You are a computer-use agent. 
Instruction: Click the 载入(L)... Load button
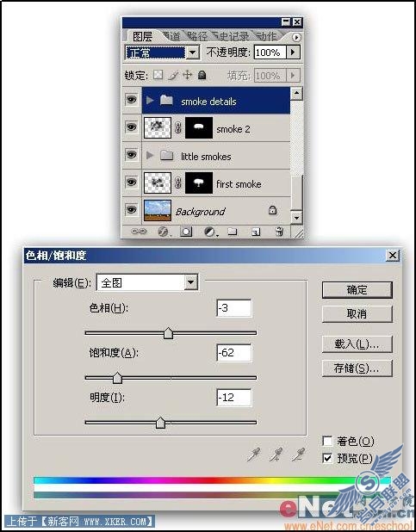(357, 344)
